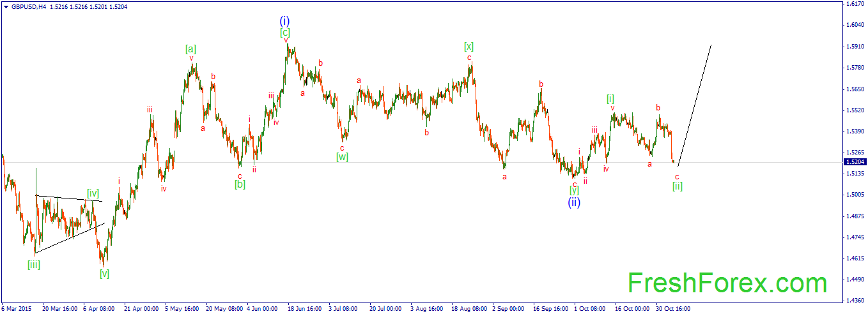Open the FreshForex.com watermark link
Viewport: 868px width, 314px height.
[727, 283]
